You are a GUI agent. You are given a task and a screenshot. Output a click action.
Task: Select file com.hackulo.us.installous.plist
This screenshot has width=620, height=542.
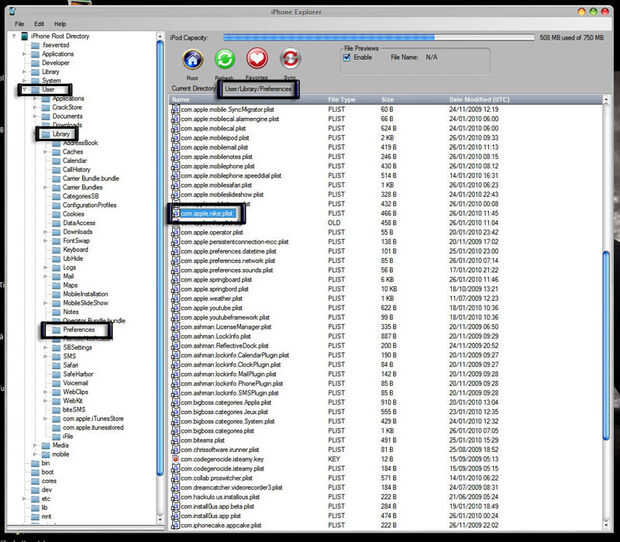pos(220,497)
